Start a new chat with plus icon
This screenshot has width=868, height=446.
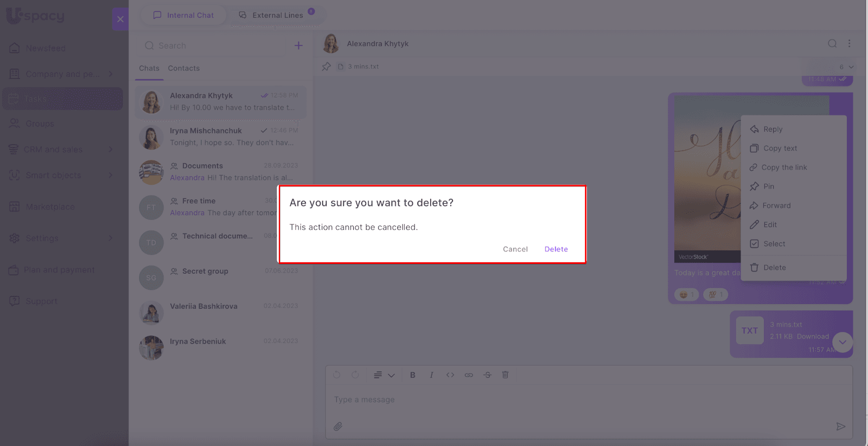click(298, 46)
